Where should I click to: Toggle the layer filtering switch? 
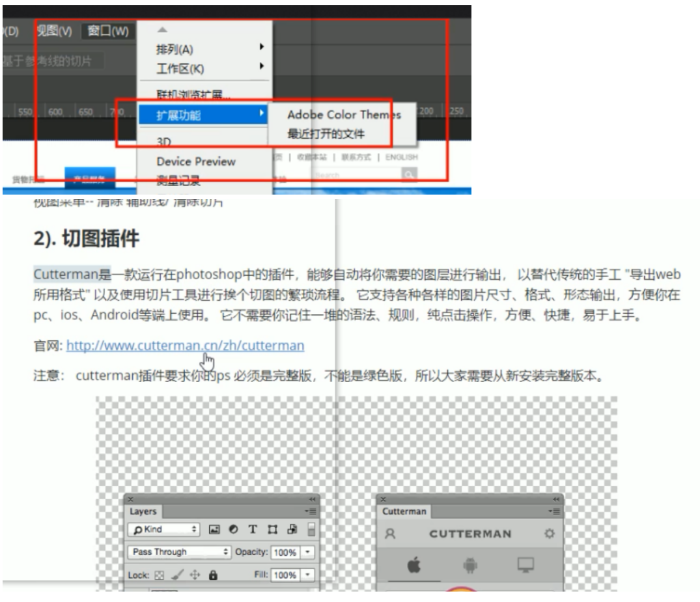coord(311,529)
